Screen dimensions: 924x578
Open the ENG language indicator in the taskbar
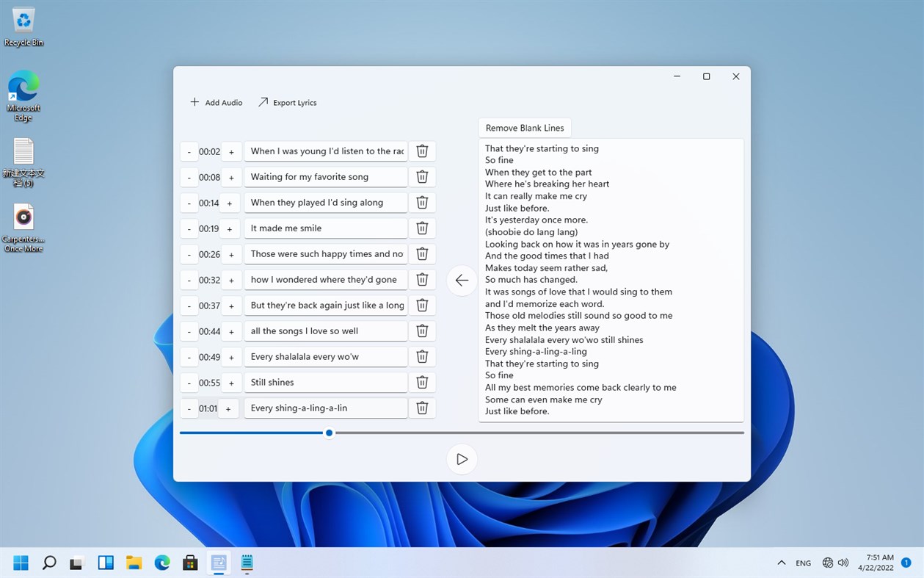coord(803,563)
